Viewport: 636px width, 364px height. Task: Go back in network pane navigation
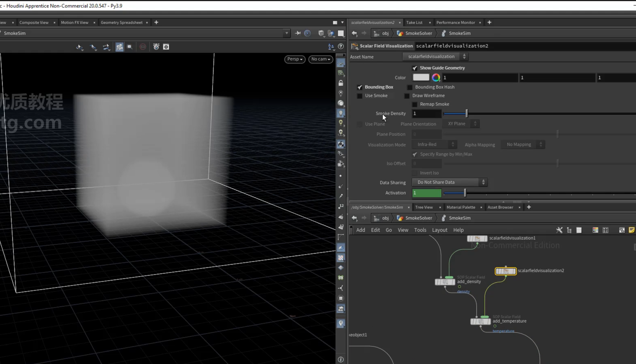354,218
